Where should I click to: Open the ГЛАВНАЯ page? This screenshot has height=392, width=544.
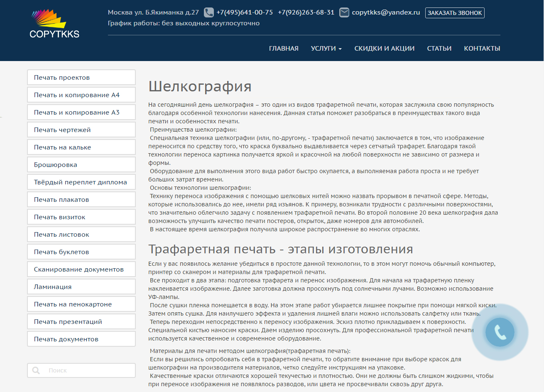(284, 49)
